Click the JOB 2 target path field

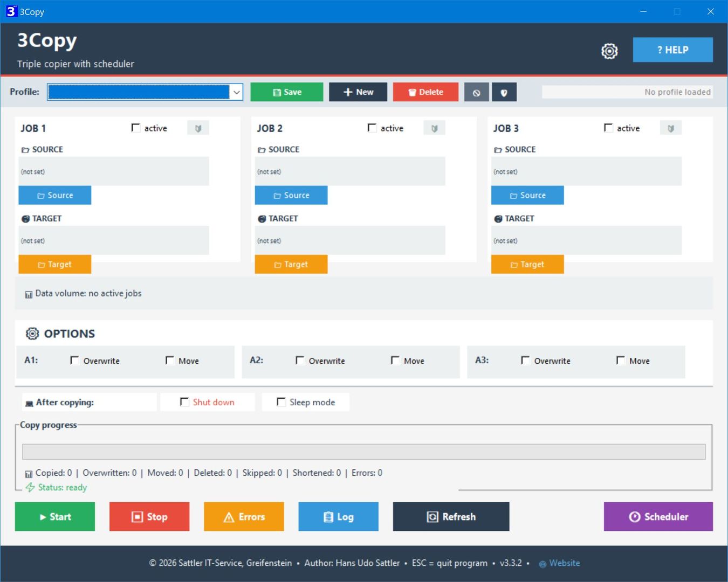(x=350, y=240)
